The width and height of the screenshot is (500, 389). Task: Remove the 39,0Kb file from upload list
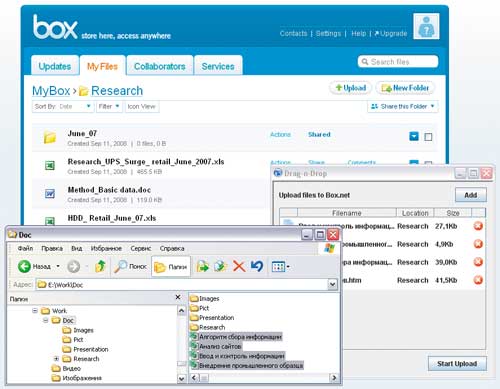478,262
